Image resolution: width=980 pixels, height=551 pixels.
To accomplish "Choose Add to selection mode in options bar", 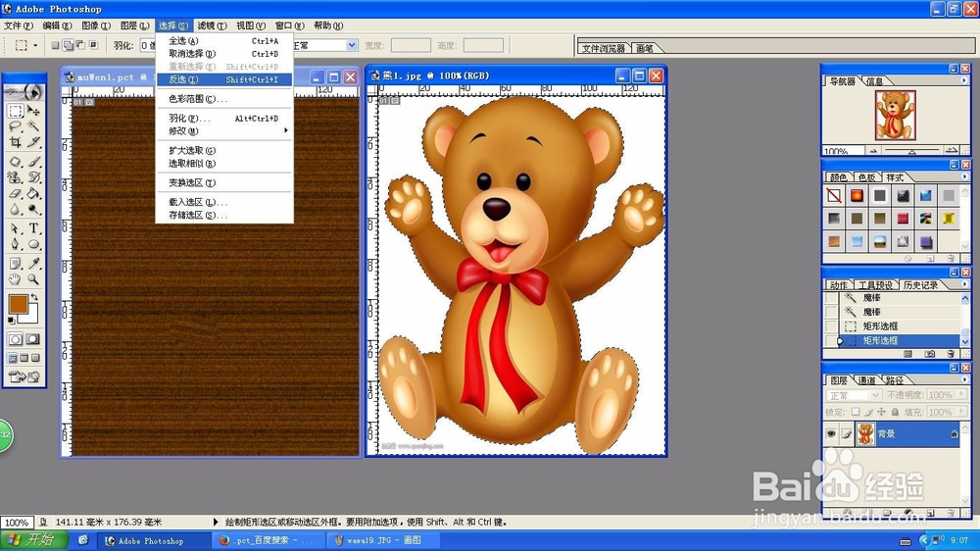I will click(67, 45).
